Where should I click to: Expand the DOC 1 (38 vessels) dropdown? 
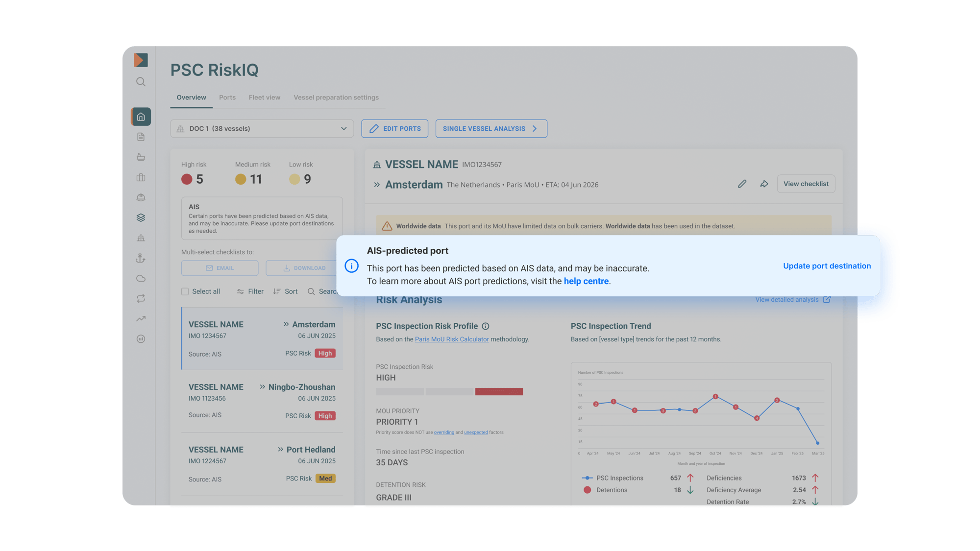262,129
